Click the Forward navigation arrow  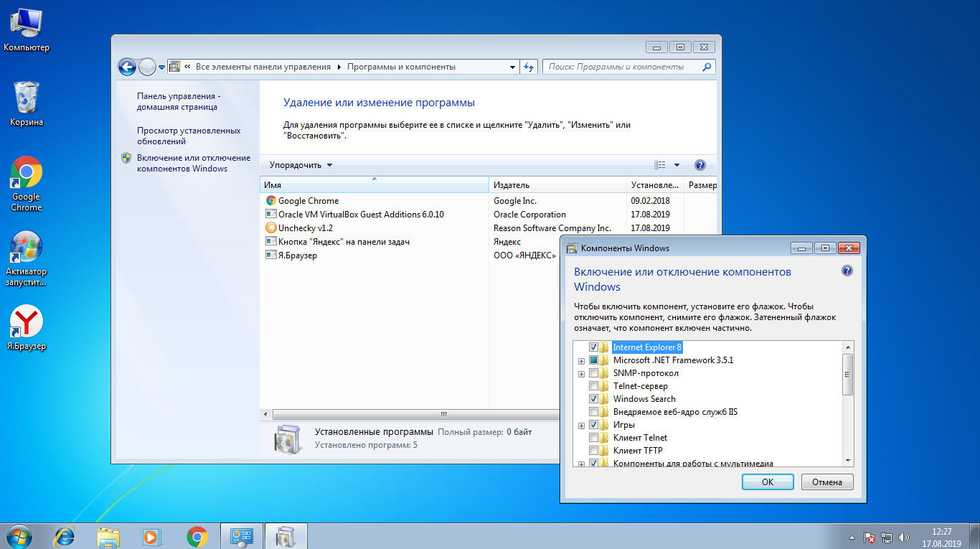tap(147, 67)
